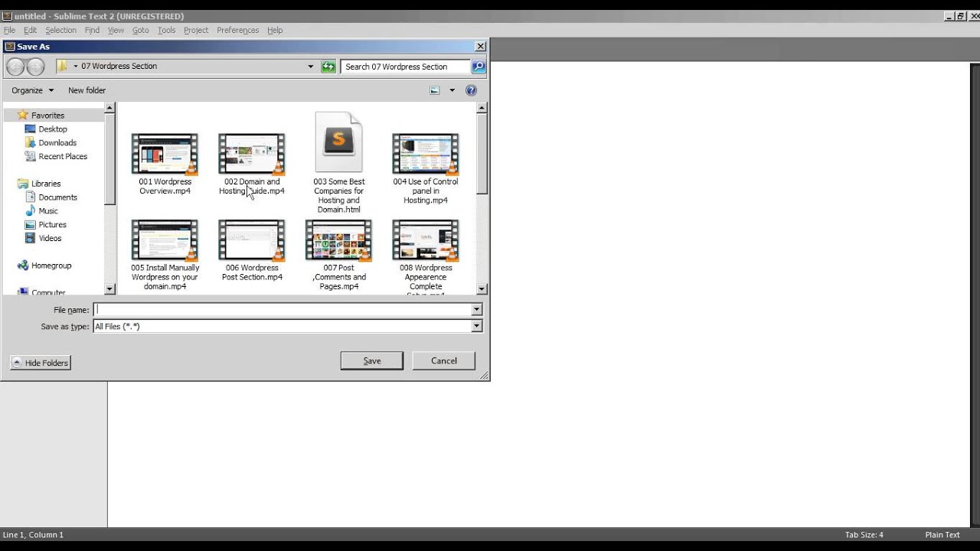Click the 006 Wordpress Post Section.mp4 file name

tap(252, 272)
